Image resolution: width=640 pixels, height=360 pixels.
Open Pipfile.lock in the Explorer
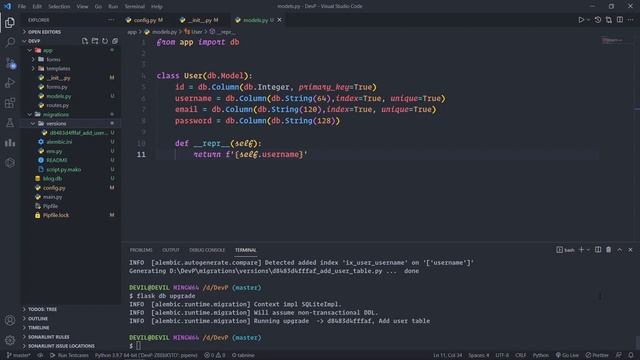coord(56,215)
